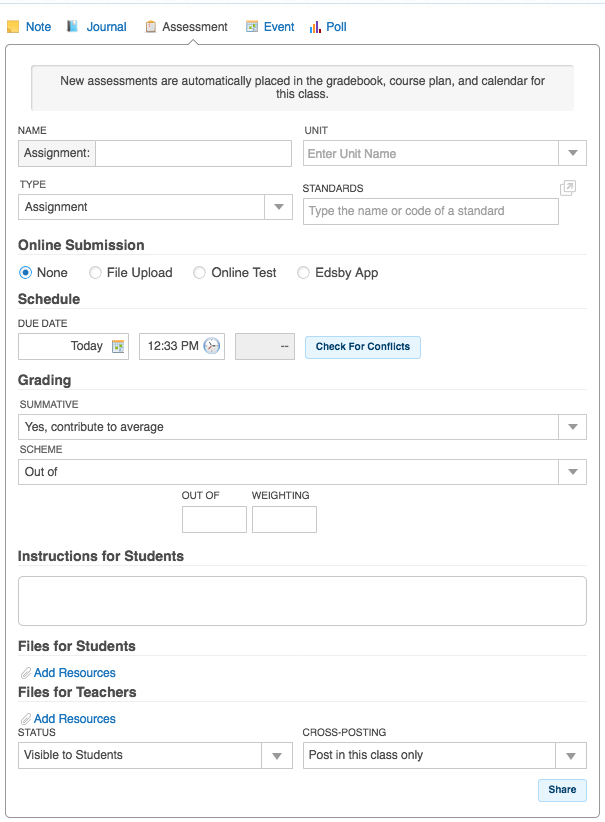
Task: Expand the Type dropdown showing Assignment
Action: [278, 207]
